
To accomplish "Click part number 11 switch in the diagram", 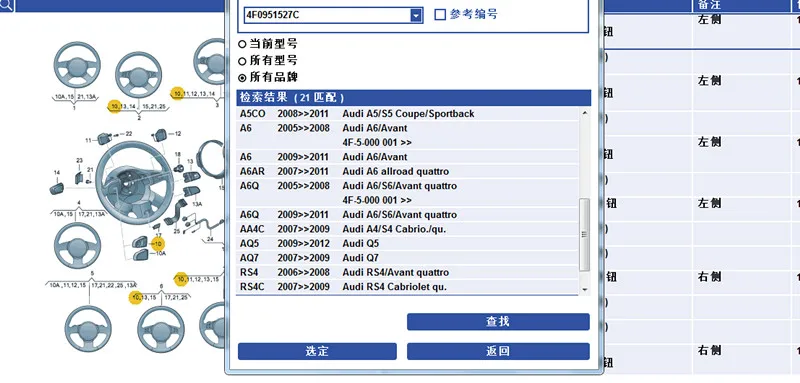I will pos(105,138).
